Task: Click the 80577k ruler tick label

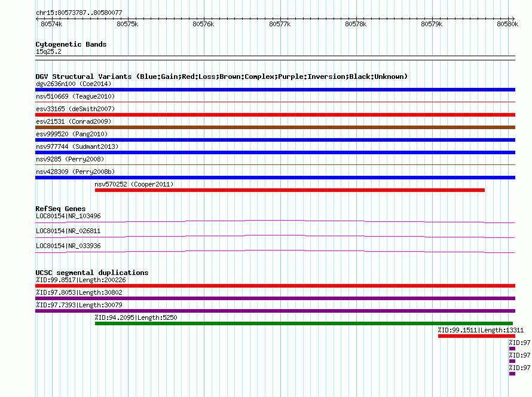Action: [x=280, y=24]
